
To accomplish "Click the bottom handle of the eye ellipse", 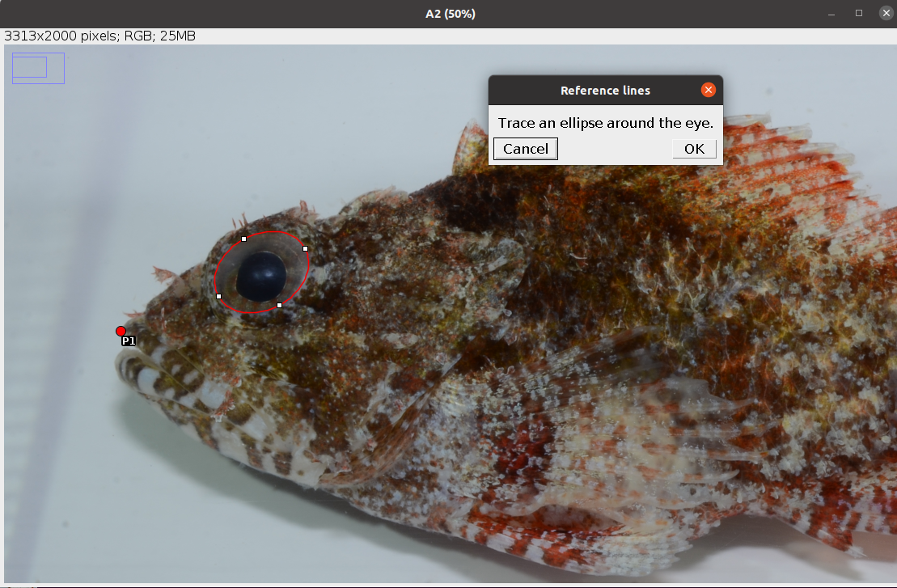I will coord(279,305).
